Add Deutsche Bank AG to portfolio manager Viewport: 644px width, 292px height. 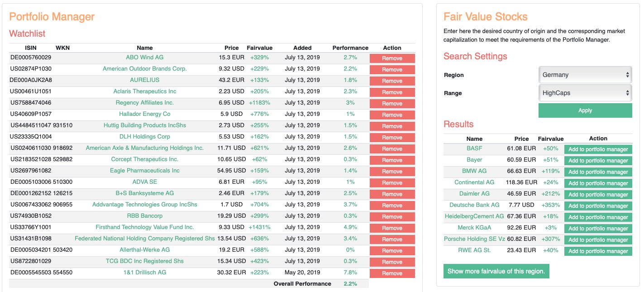tap(598, 206)
